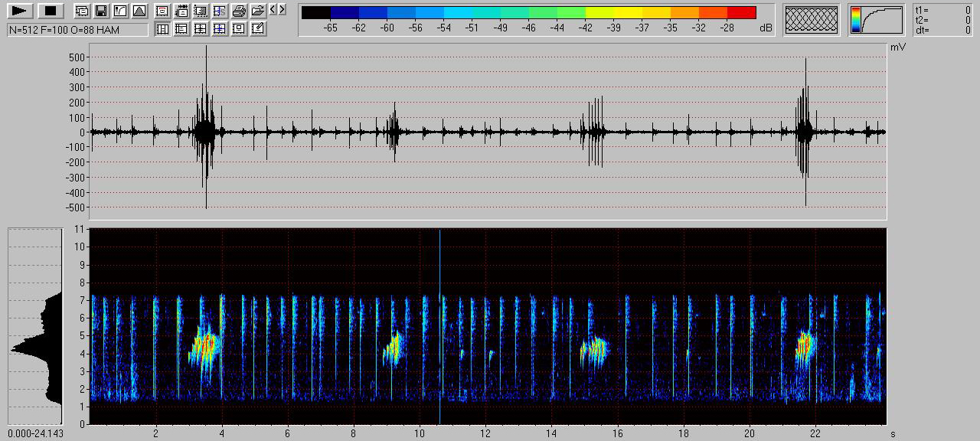
Task: Click the bell-curve window function icon
Action: click(139, 11)
